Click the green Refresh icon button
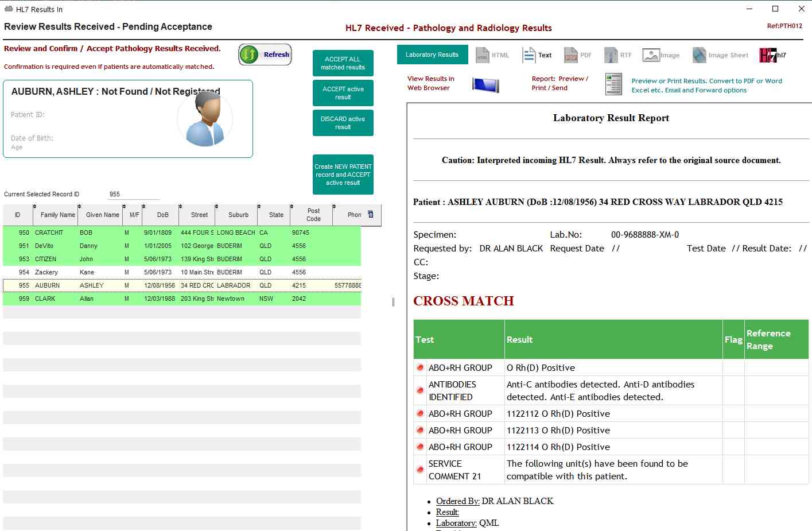Viewport: 812px width, 531px height. point(265,55)
